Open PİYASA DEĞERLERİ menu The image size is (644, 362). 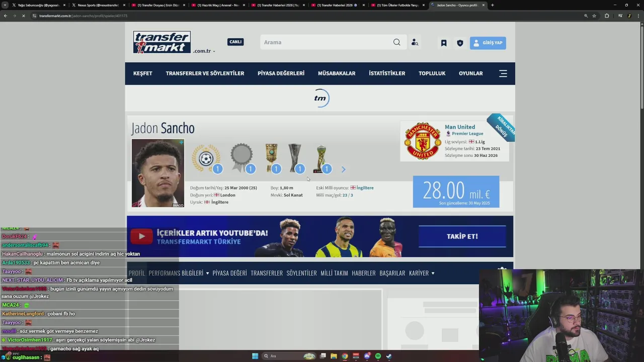pyautogui.click(x=281, y=73)
